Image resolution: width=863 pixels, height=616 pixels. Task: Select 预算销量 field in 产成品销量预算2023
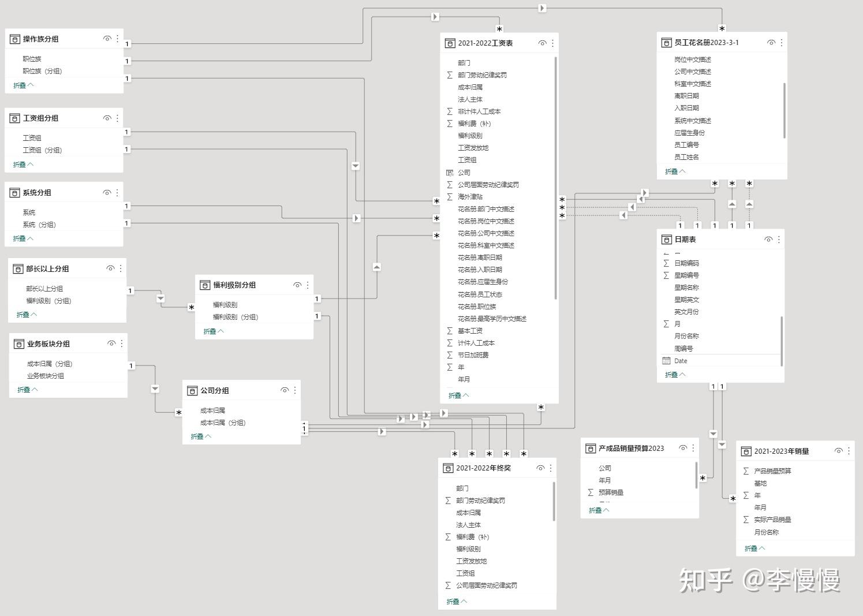611,492
